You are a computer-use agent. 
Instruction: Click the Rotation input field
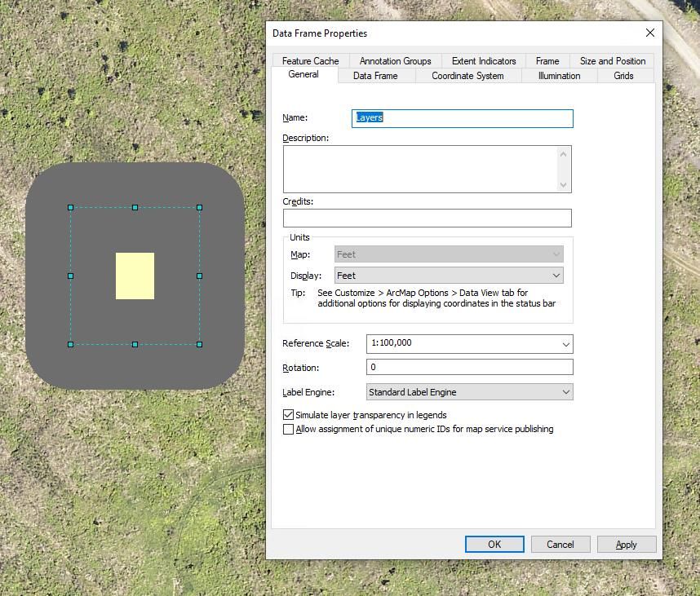pyautogui.click(x=470, y=367)
